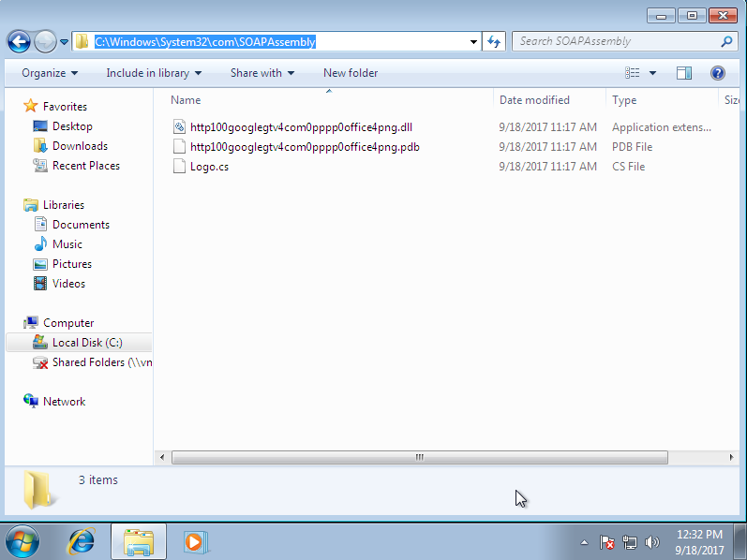Select Libraries in navigation pane
The image size is (747, 560).
(64, 205)
